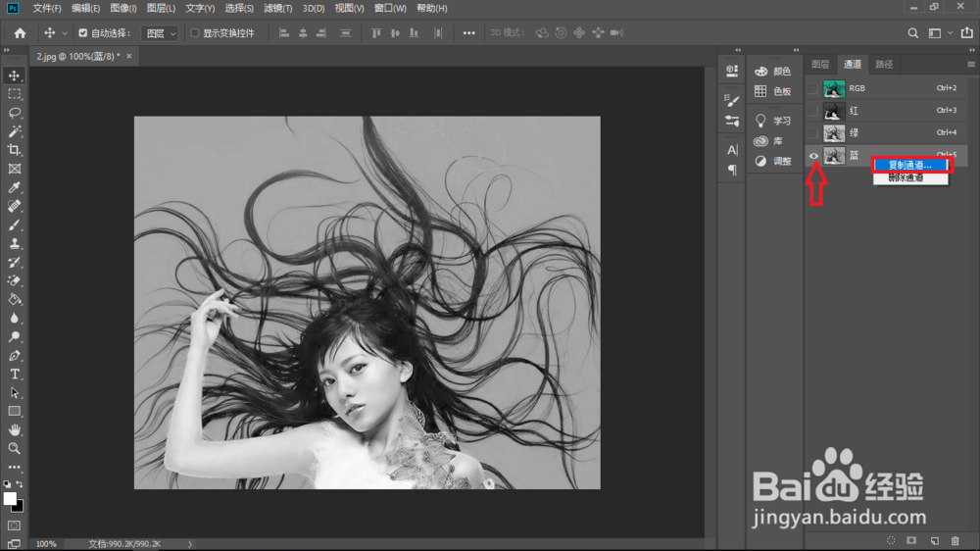Select the Magic Wand tool

point(14,131)
